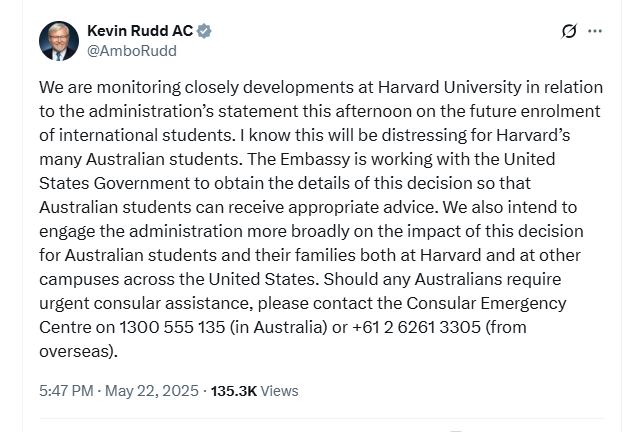Open Kevin Rudd's profile picture

[x=59, y=41]
